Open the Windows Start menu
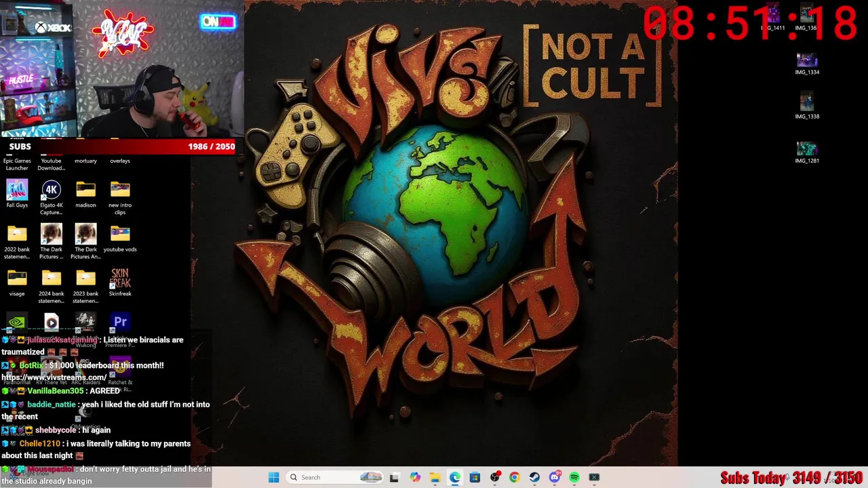This screenshot has height=488, width=868. [274, 477]
